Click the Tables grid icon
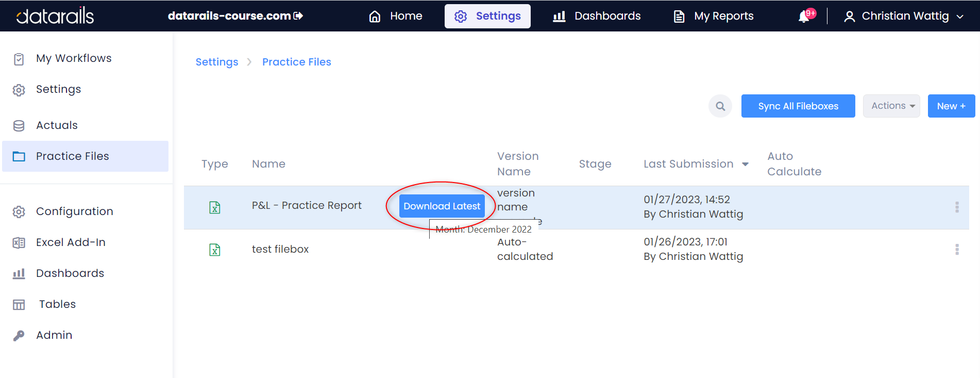 [x=19, y=305]
